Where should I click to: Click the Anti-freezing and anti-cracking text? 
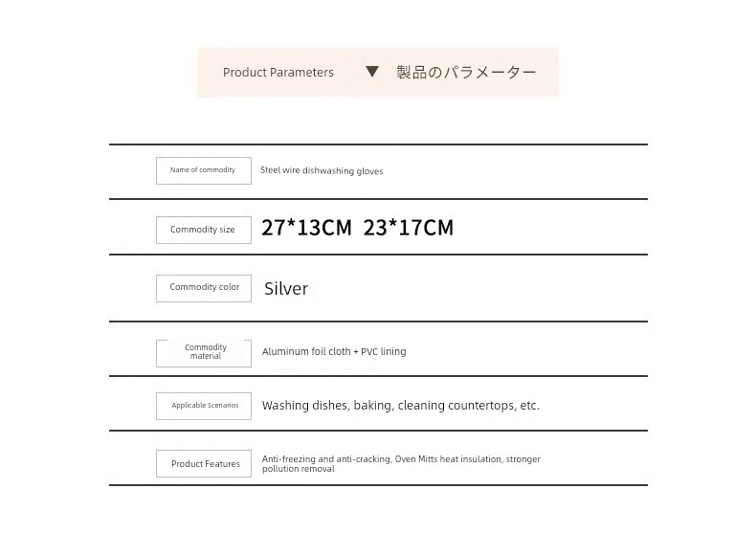[325, 459]
